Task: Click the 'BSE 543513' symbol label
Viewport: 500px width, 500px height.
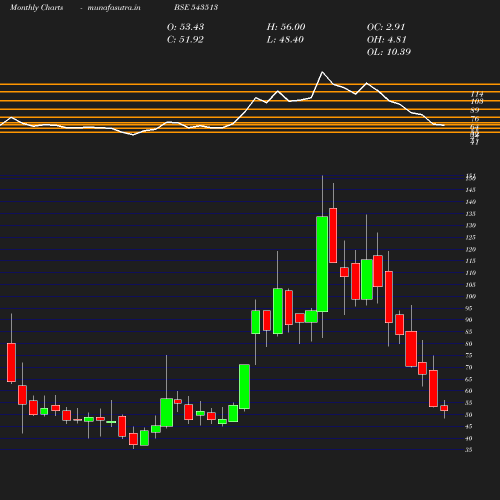Action: 196,7
